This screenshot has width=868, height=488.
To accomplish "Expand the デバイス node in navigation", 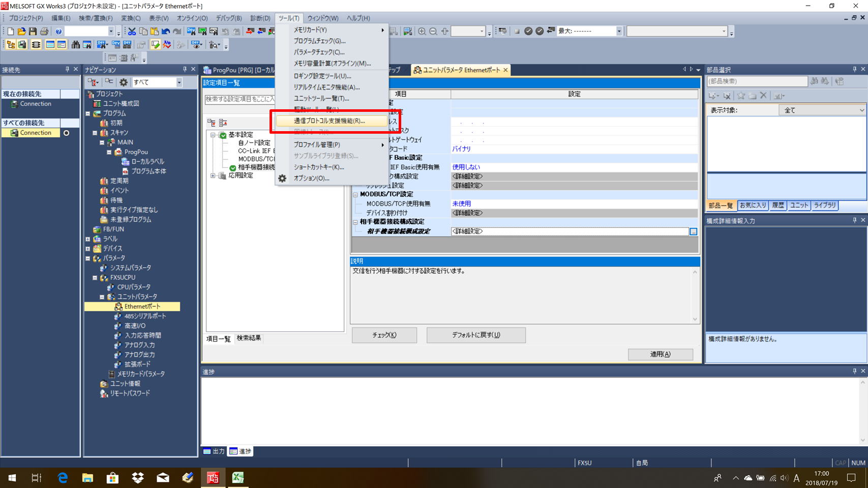I will click(87, 249).
